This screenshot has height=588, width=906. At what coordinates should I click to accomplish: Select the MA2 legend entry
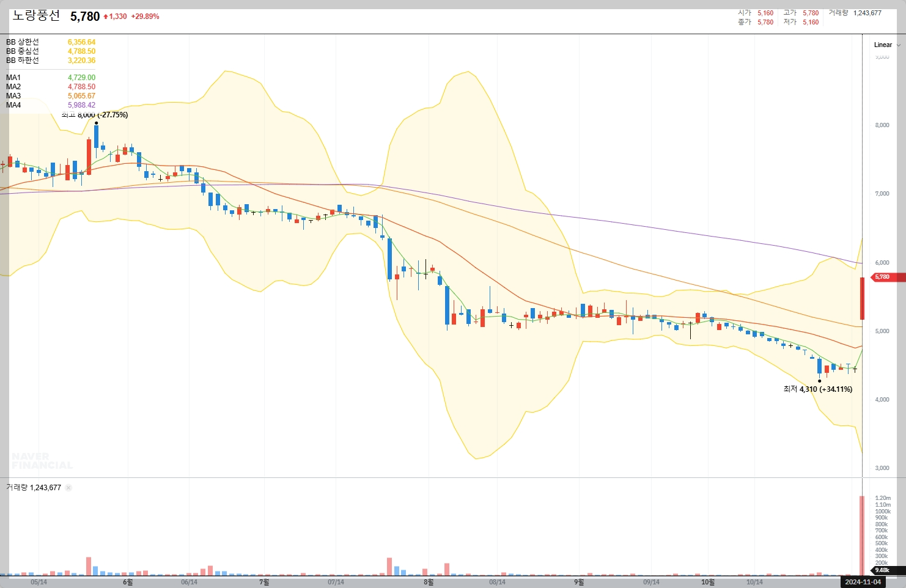[x=13, y=87]
